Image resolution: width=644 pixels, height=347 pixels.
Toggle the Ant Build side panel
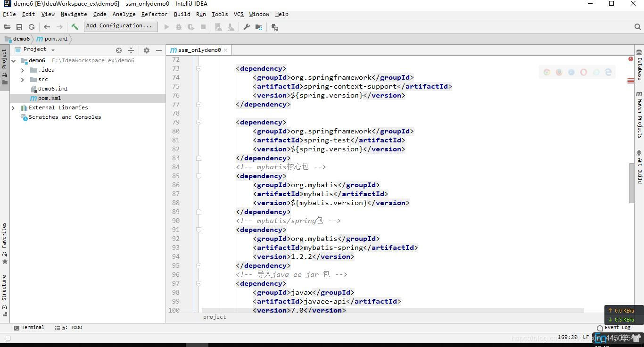[x=639, y=167]
